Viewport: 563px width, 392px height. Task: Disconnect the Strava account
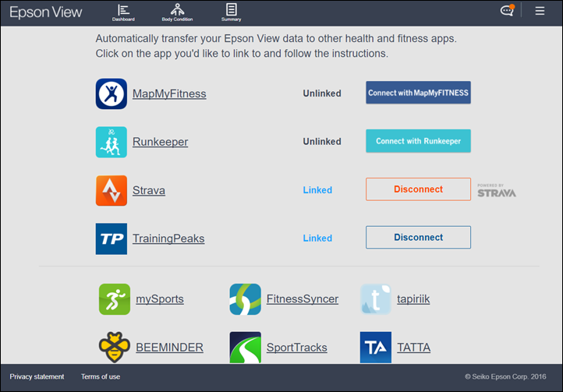(x=418, y=189)
